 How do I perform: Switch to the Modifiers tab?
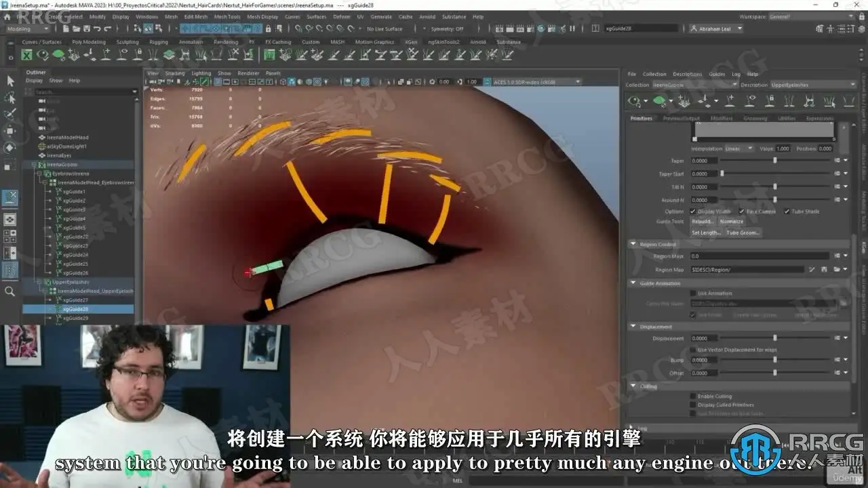(722, 118)
